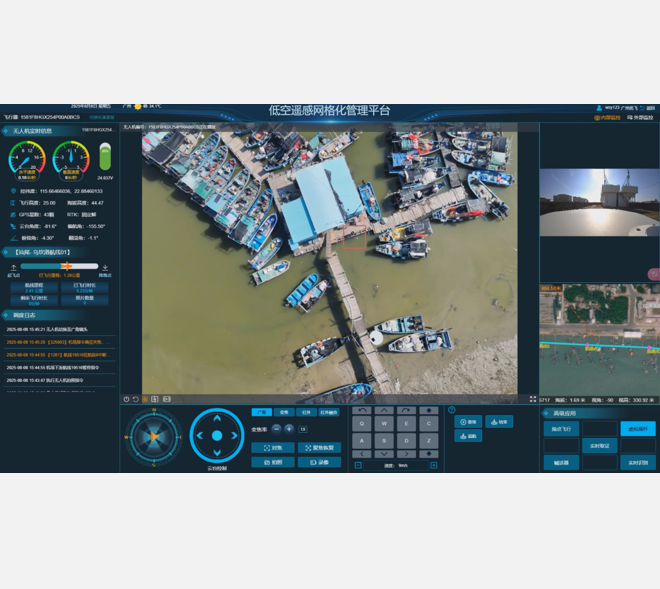Enable 虚拟摇杆 virtual joystick mode

tap(637, 429)
